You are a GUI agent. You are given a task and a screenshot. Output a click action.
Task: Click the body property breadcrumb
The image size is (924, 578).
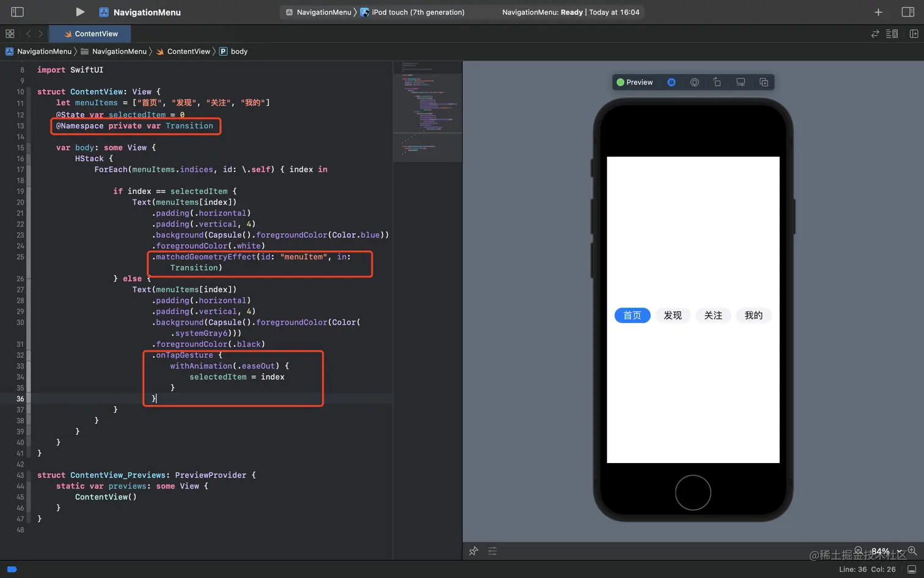233,51
